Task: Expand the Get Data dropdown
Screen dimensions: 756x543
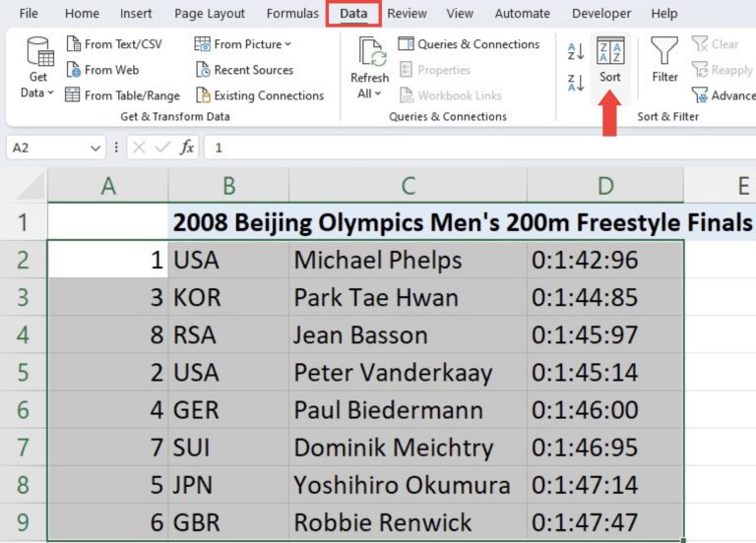Action: coord(38,92)
